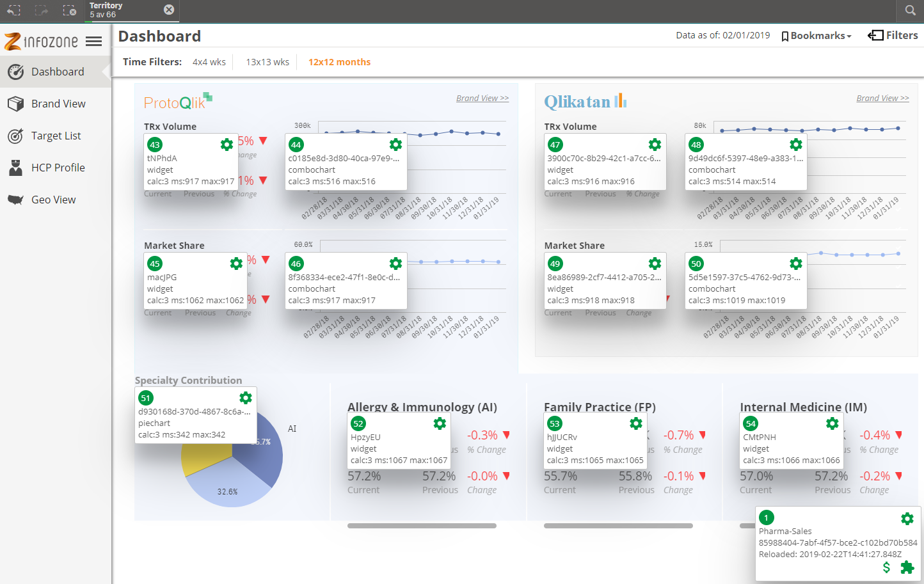Select the 4x4 wks time filter
924x584 pixels.
pyautogui.click(x=209, y=62)
